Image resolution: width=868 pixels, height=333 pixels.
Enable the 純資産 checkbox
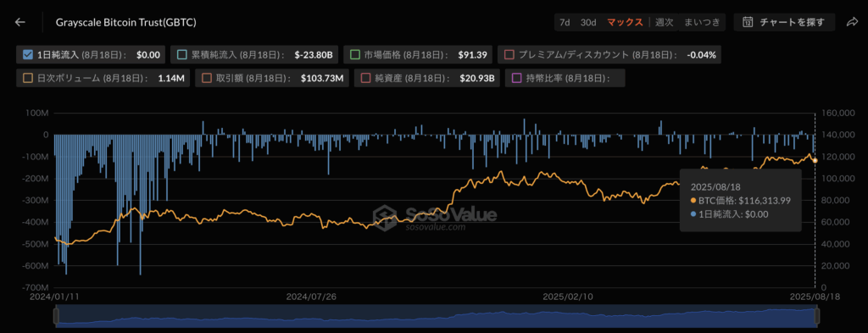(365, 78)
